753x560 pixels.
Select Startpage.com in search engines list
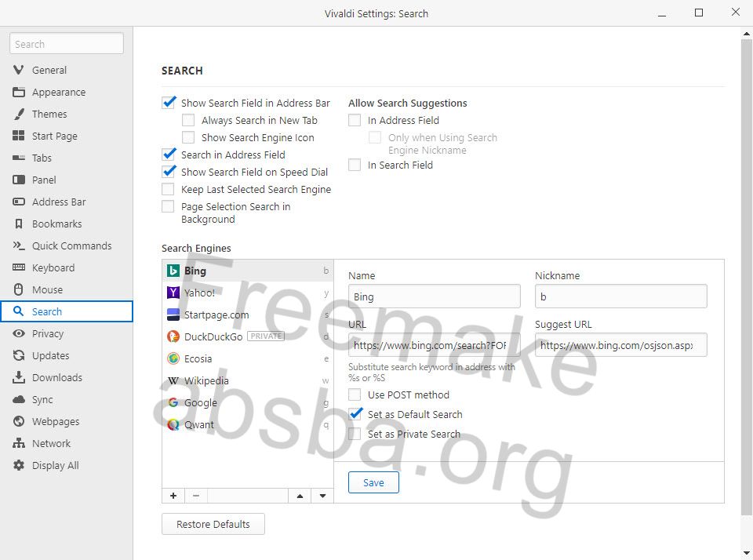click(x=248, y=315)
